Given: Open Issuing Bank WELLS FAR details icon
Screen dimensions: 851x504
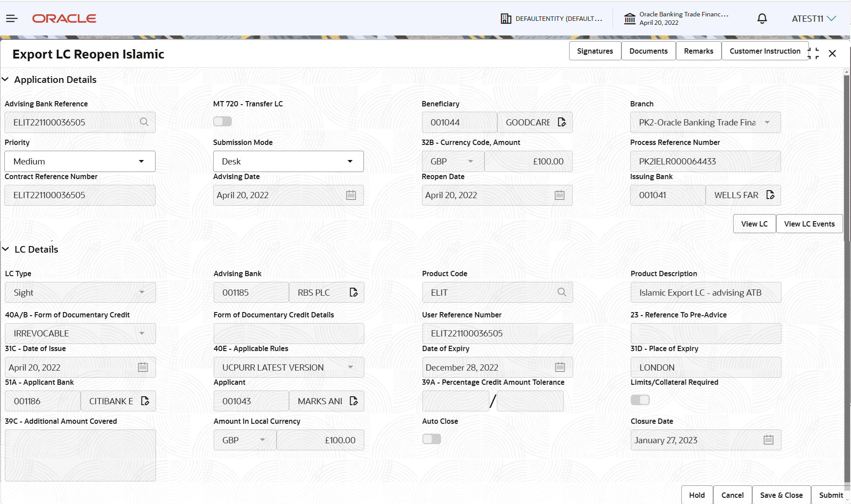Looking at the screenshot, I should pyautogui.click(x=770, y=195).
